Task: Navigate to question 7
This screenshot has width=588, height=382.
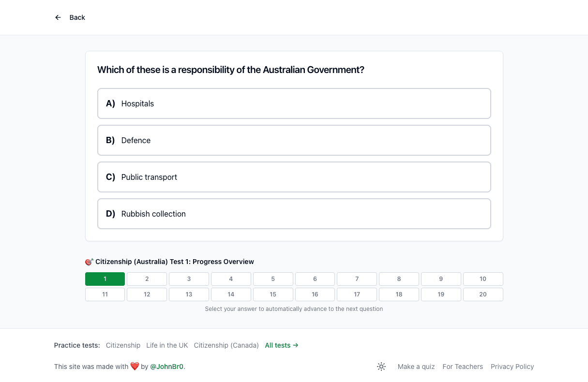Action: [x=357, y=279]
